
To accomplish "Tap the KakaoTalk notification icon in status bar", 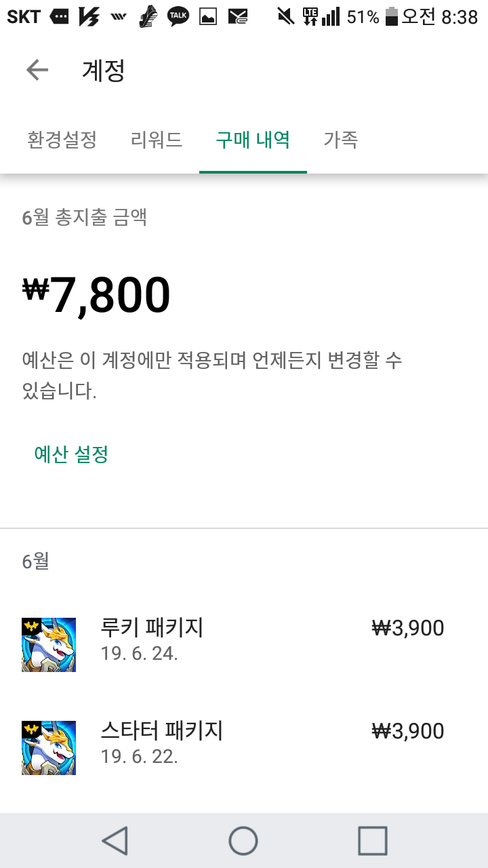I will pos(178,16).
